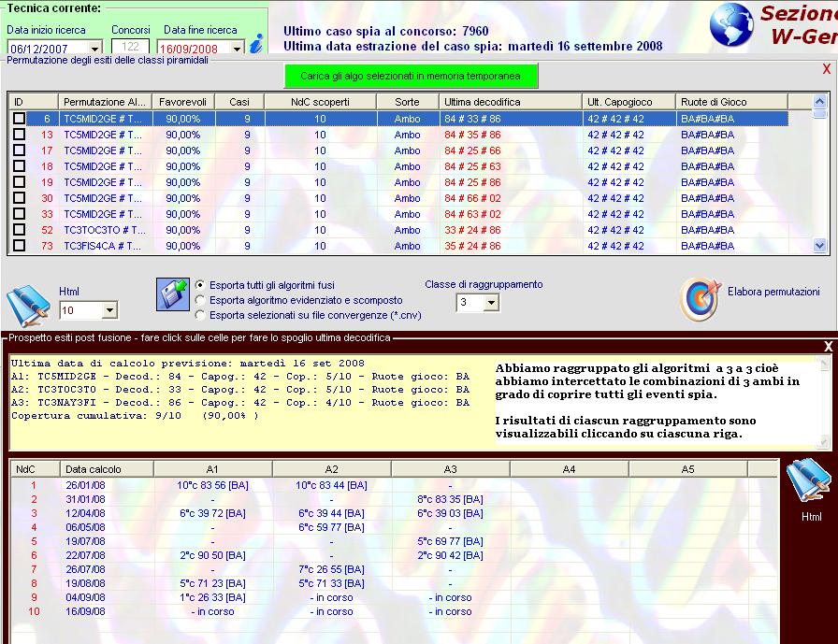The width and height of the screenshot is (838, 644).
Task: Select Esporta selezionati su file convergenze
Action: [x=200, y=315]
